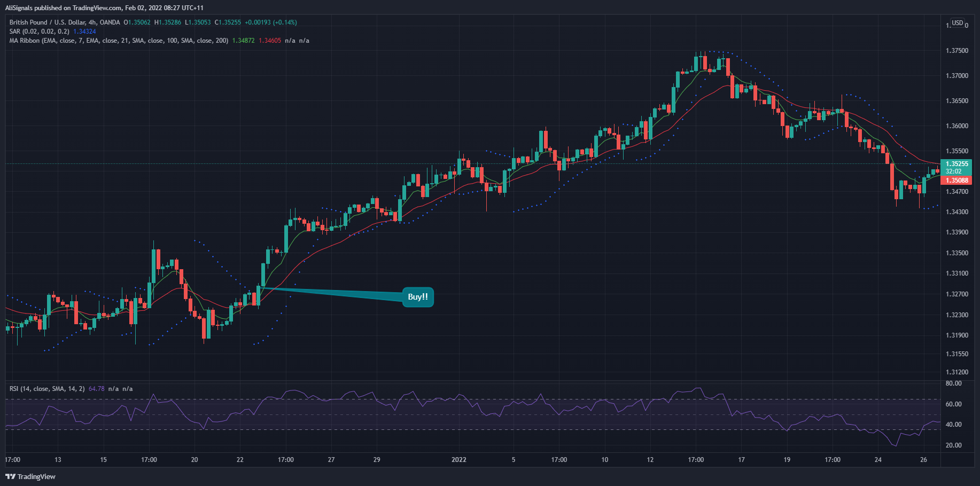Click price axis level 1.37000
The image size is (980, 486).
pos(956,76)
